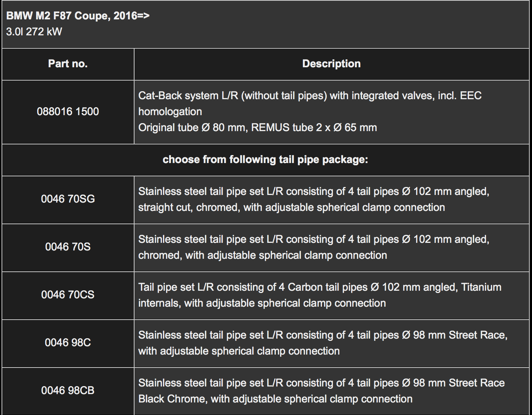This screenshot has width=532, height=415.
Task: Click the 0046 98C Street Race description
Action: click(323, 335)
